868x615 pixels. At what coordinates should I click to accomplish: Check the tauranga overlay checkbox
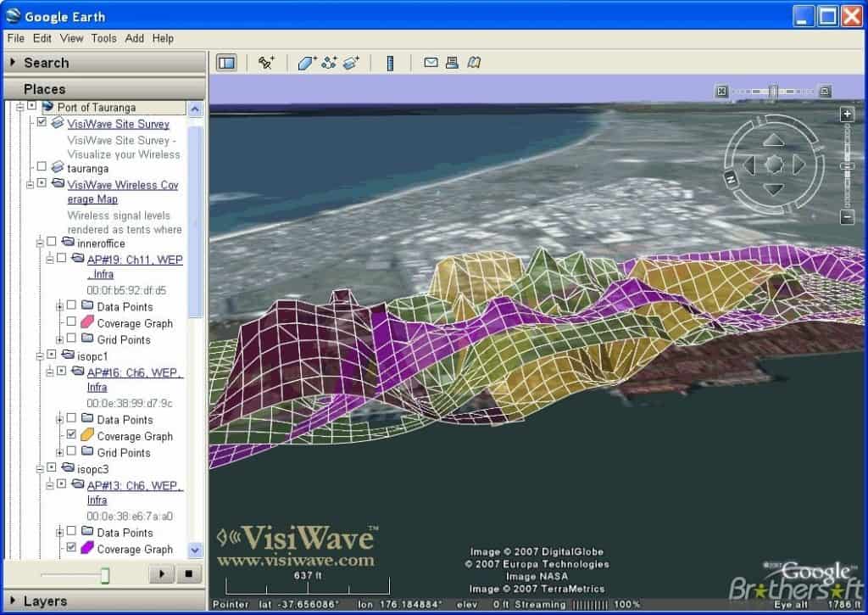click(42, 166)
